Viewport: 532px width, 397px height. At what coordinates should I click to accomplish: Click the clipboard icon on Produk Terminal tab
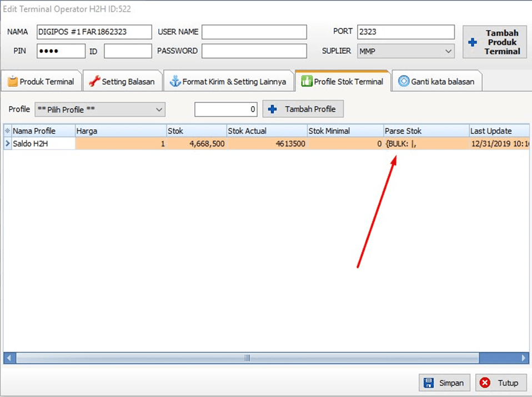click(12, 82)
